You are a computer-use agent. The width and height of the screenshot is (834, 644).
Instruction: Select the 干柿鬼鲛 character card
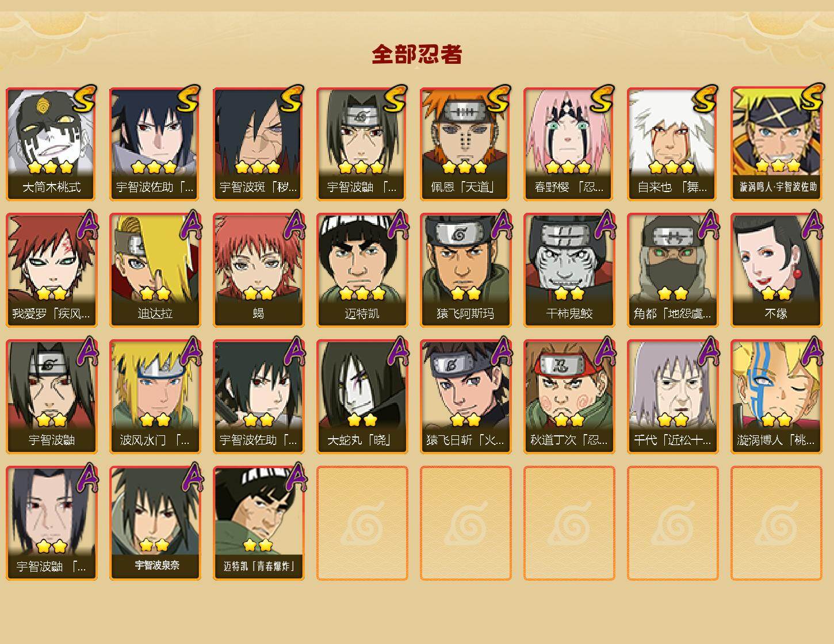[569, 270]
